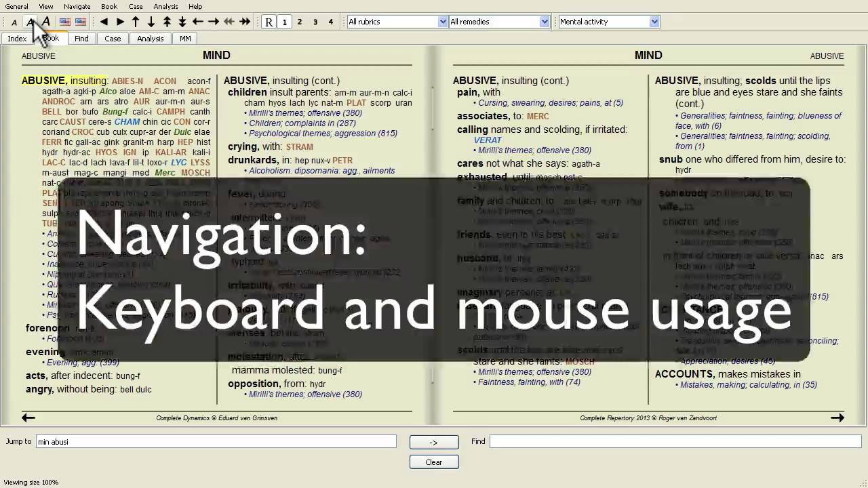Switch to the Book tab
Screen dimensions: 868x488
(51, 38)
